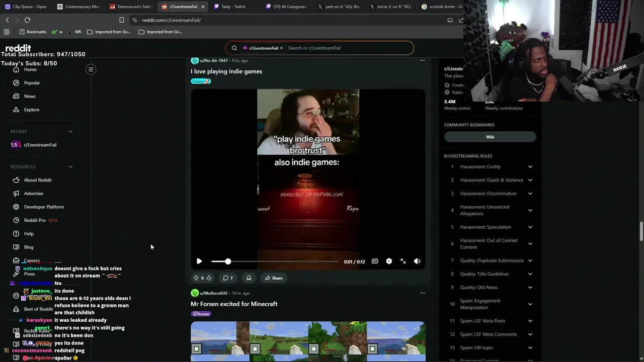The width and height of the screenshot is (644, 362).
Task: Open About Reddit link
Action: pos(38,180)
